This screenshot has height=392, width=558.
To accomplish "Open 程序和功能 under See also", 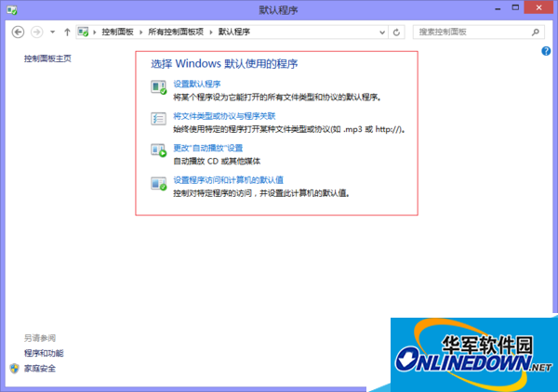I will (x=44, y=353).
